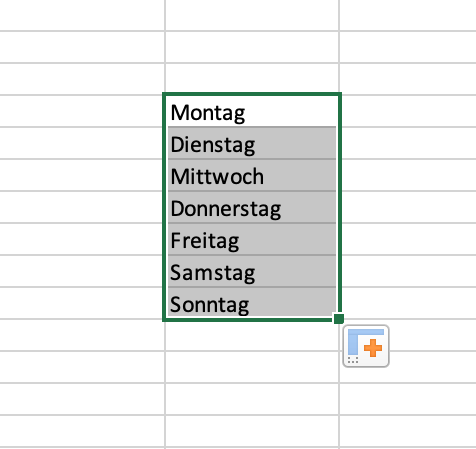Click the green fill handle square
This screenshot has width=476, height=449.
tap(339, 319)
